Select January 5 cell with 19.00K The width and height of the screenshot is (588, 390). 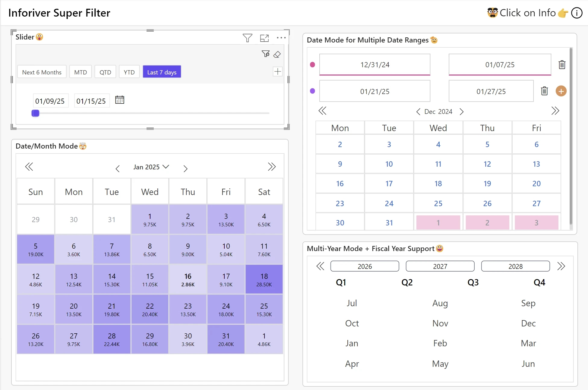pos(36,250)
